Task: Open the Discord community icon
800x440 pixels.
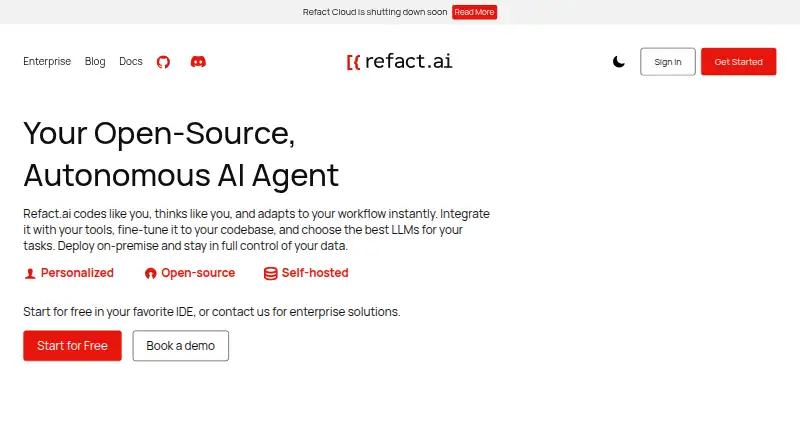Action: point(198,62)
